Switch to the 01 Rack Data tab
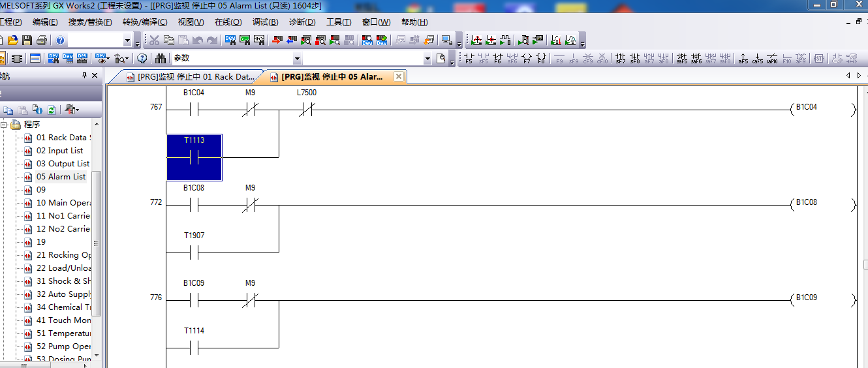The height and width of the screenshot is (368, 868). (x=194, y=77)
